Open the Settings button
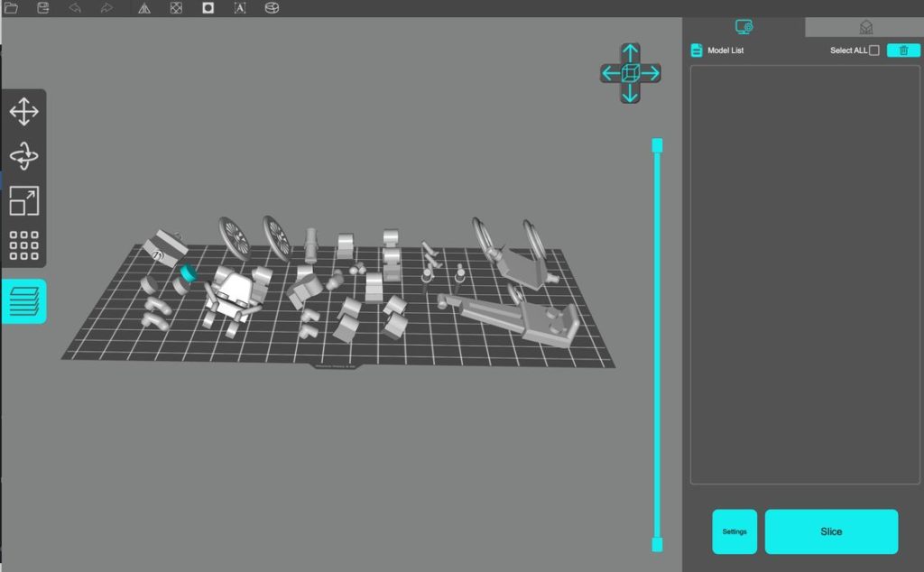Viewport: 924px width, 572px height. pyautogui.click(x=735, y=531)
